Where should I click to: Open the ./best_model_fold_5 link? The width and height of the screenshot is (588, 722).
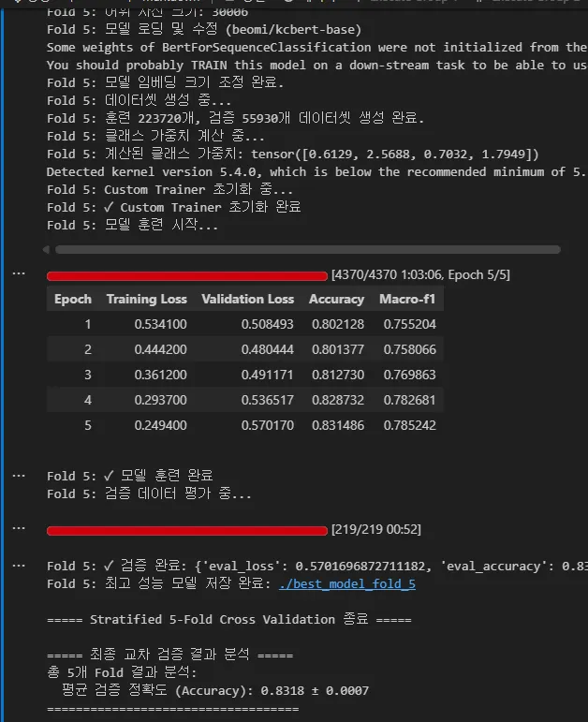tap(347, 583)
